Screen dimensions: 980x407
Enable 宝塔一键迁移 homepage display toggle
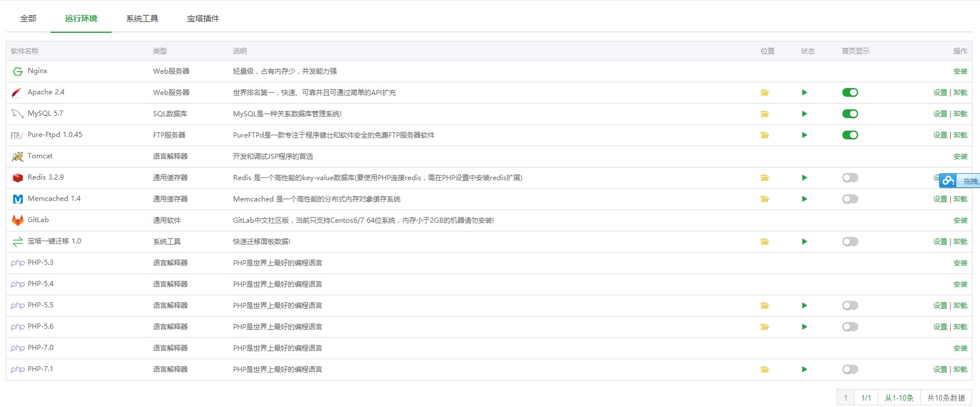[x=850, y=242]
